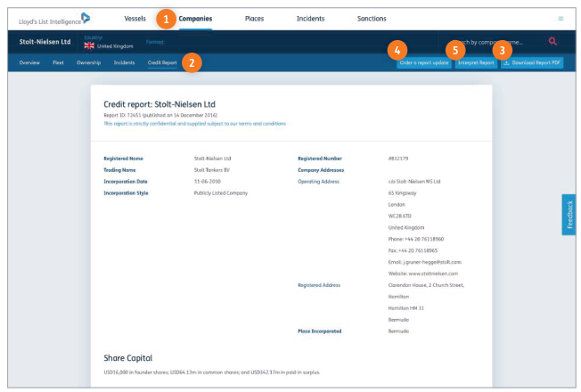Open the Companies section
Viewport: 581px width, 392px height.
(x=195, y=19)
